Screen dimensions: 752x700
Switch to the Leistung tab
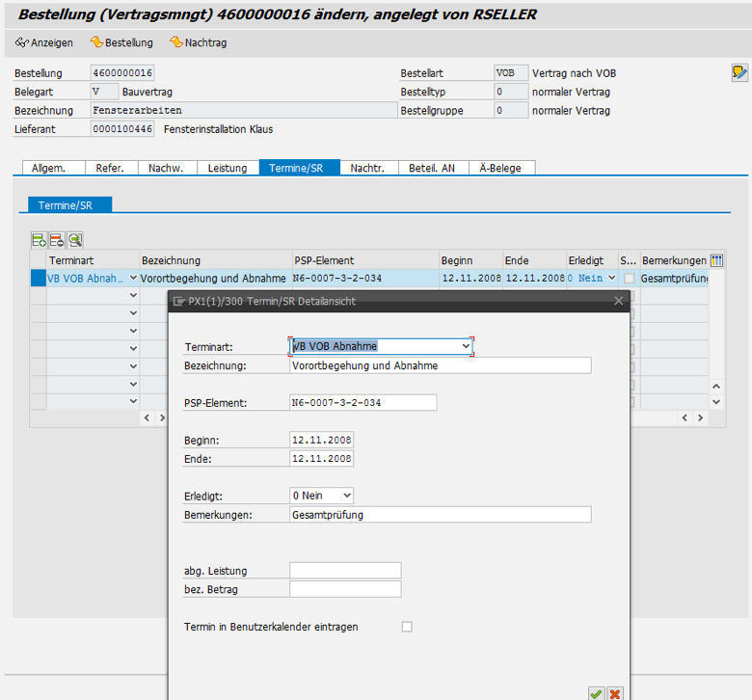(x=228, y=168)
